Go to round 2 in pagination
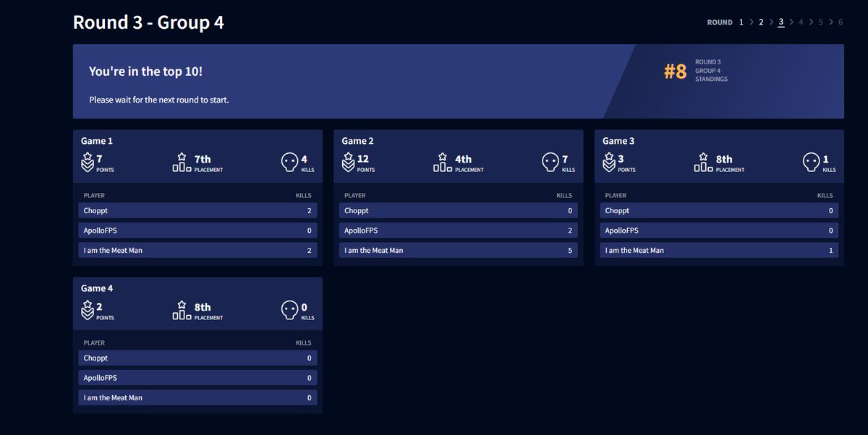This screenshot has height=435, width=868. pyautogui.click(x=761, y=22)
